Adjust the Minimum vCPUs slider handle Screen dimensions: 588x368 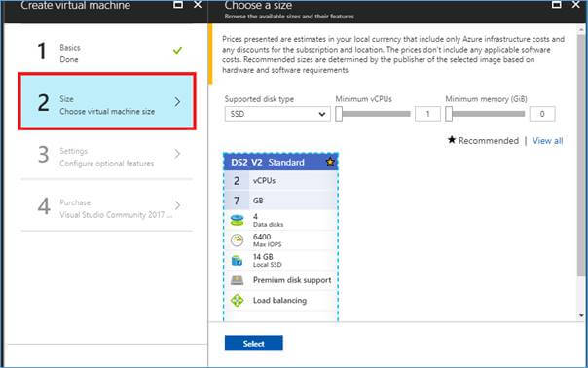339,114
